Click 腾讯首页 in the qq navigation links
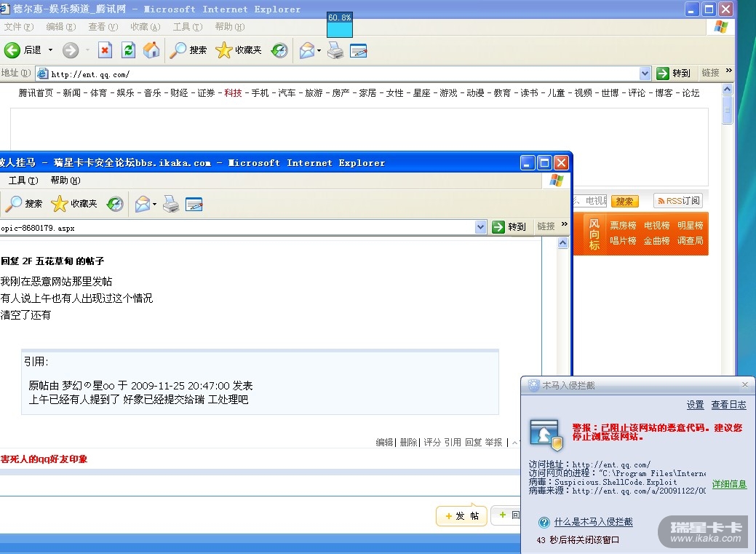Image resolution: width=756 pixels, height=554 pixels. point(36,92)
